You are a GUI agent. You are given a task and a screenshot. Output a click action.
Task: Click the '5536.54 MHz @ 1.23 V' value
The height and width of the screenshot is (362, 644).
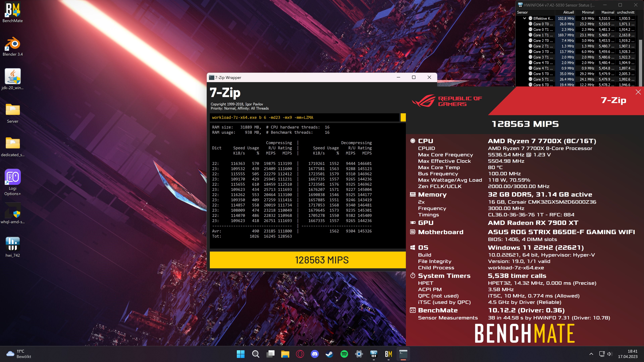point(519,155)
